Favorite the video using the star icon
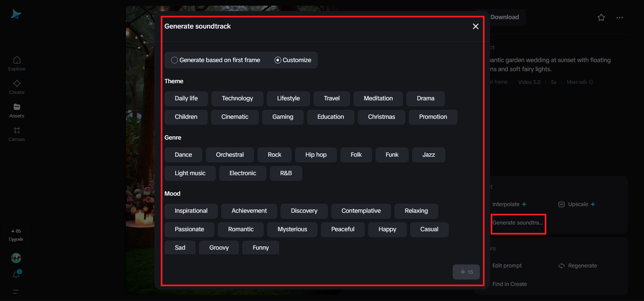Image resolution: width=644 pixels, height=301 pixels. coord(601,17)
